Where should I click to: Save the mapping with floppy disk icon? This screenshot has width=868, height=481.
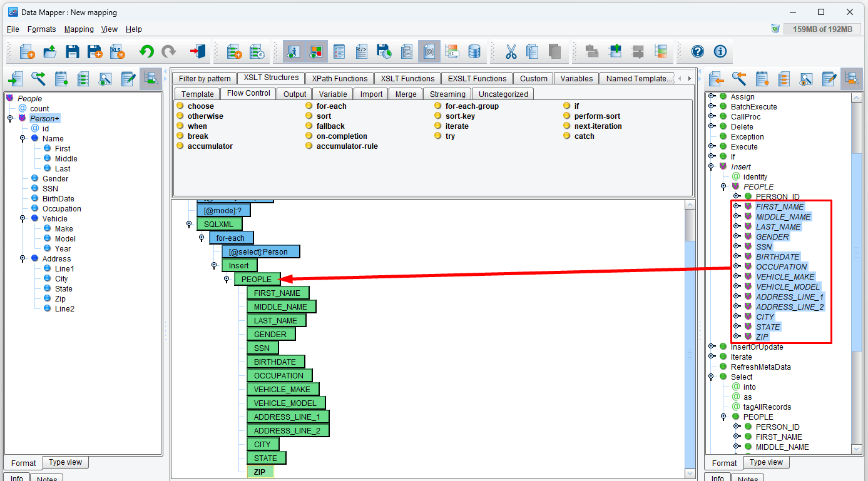click(x=72, y=51)
